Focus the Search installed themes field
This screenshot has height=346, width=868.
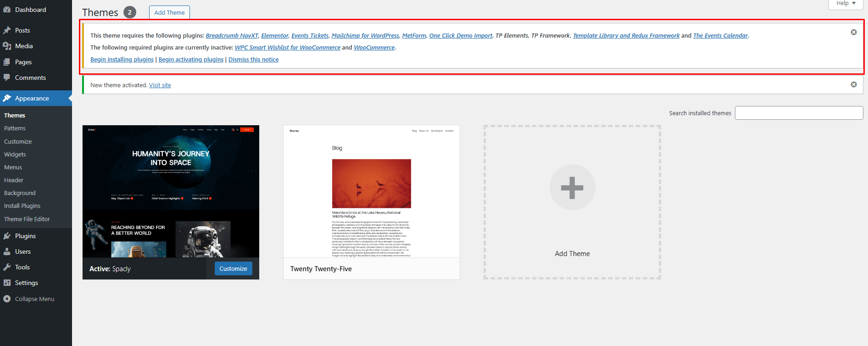(799, 113)
